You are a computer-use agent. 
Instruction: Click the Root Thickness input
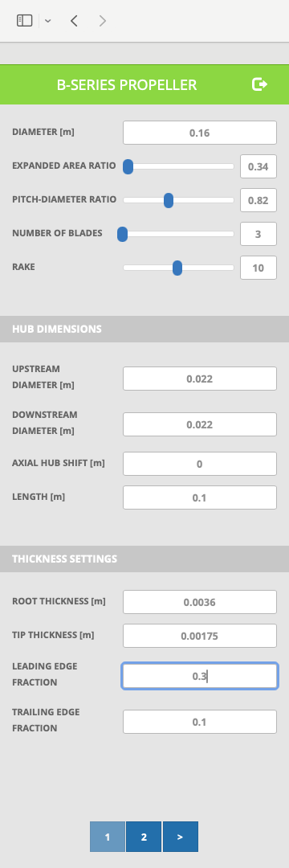click(x=199, y=602)
